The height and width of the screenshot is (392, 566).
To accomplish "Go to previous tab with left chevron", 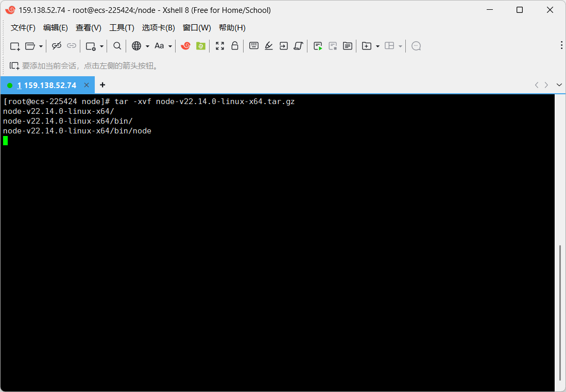I will coord(537,85).
